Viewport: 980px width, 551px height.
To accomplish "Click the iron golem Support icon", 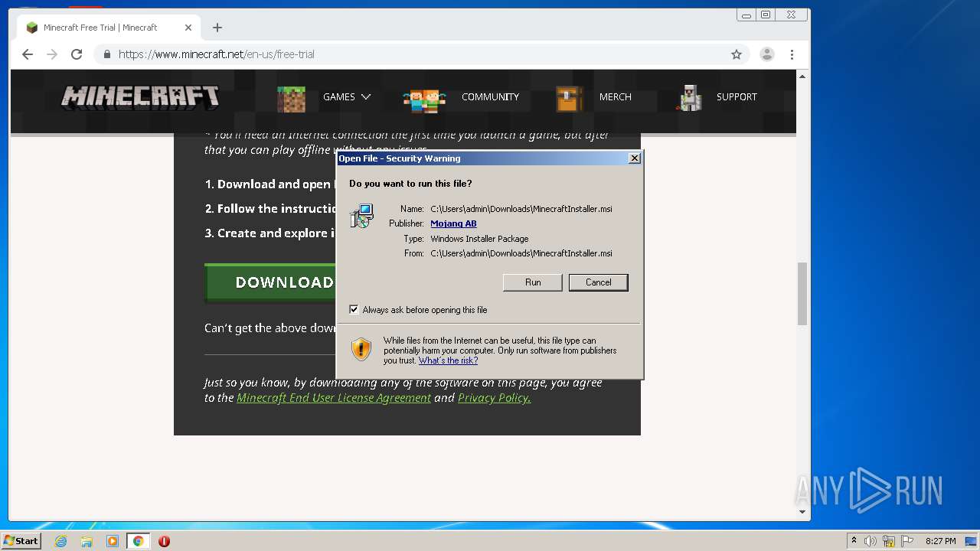I will (x=690, y=98).
